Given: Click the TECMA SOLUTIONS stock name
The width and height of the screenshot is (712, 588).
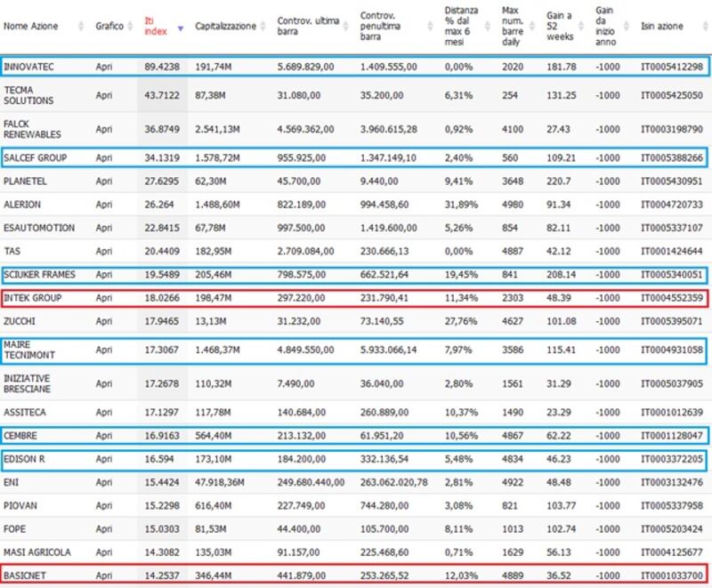Looking at the screenshot, I should pos(28,95).
